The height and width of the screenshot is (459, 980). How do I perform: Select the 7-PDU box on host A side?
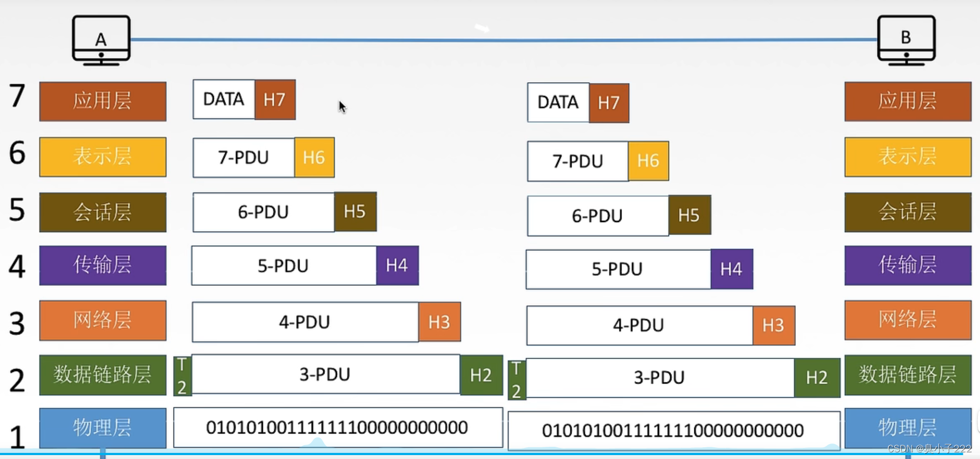[x=244, y=158]
